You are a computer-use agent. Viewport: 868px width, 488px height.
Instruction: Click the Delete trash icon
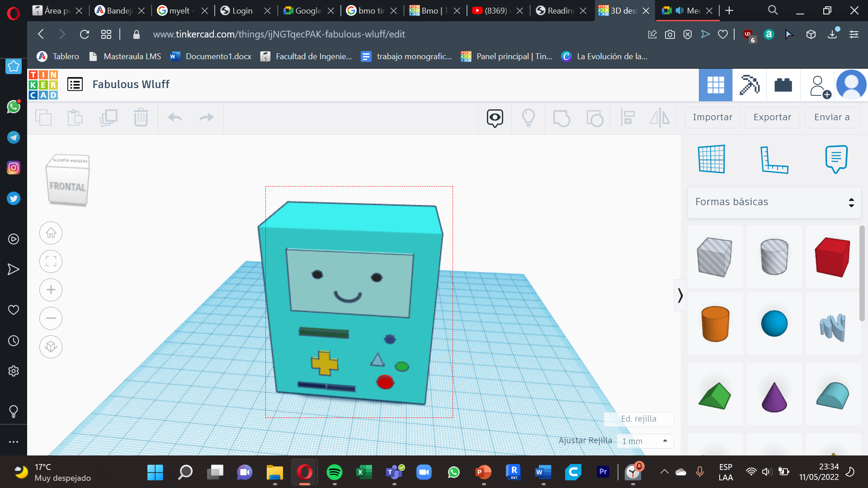tap(141, 117)
